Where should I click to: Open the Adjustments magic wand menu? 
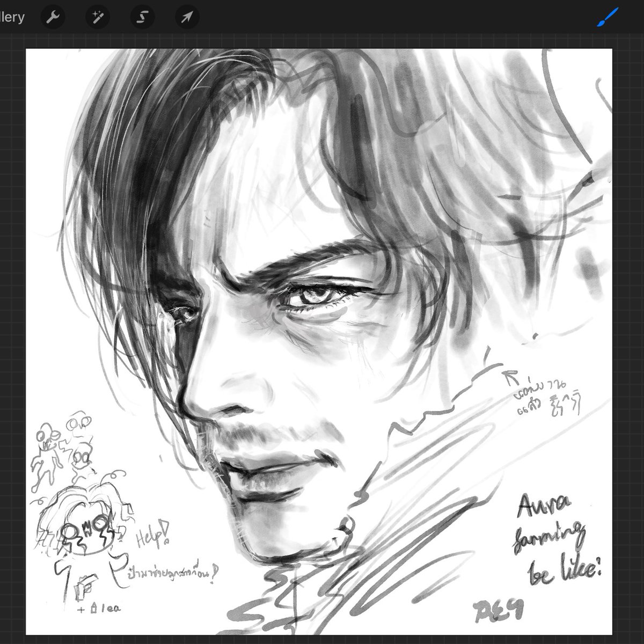point(98,18)
